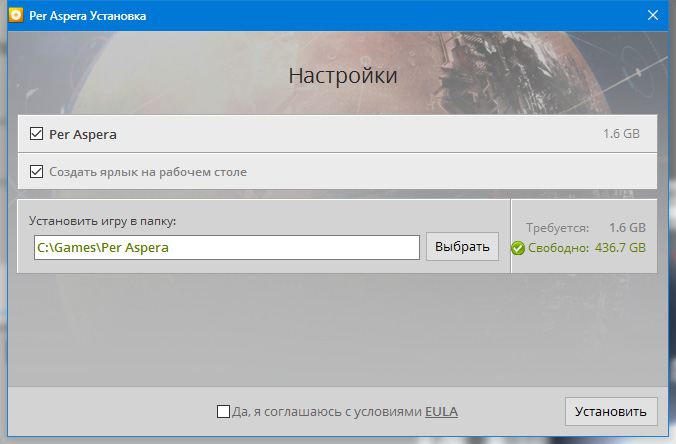676x444 pixels.
Task: Click the installer app icon in title bar
Action: click(x=16, y=15)
